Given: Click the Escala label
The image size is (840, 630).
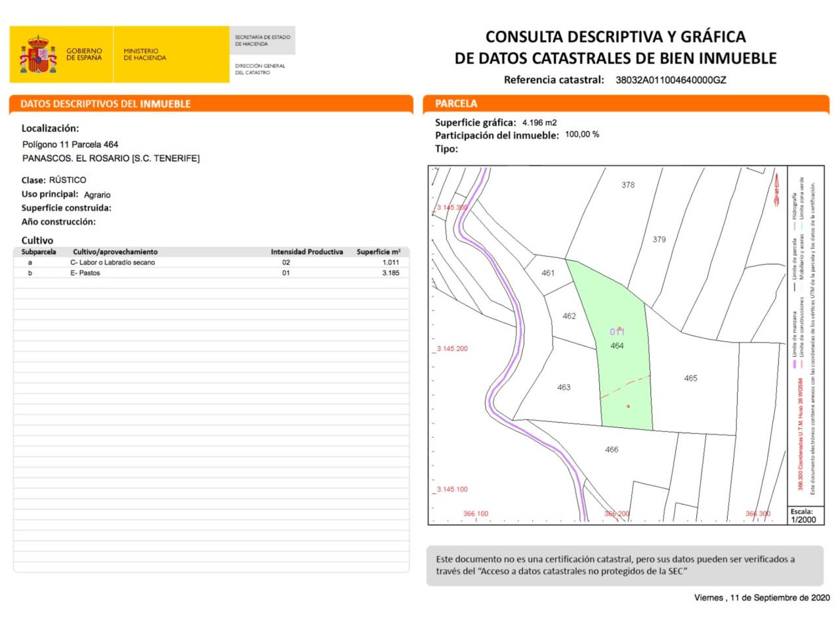Looking at the screenshot, I should click(801, 511).
